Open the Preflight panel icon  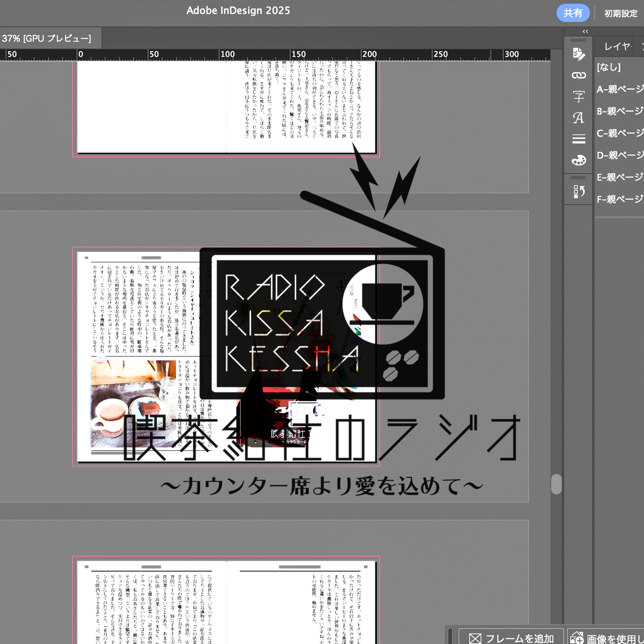pos(579,54)
